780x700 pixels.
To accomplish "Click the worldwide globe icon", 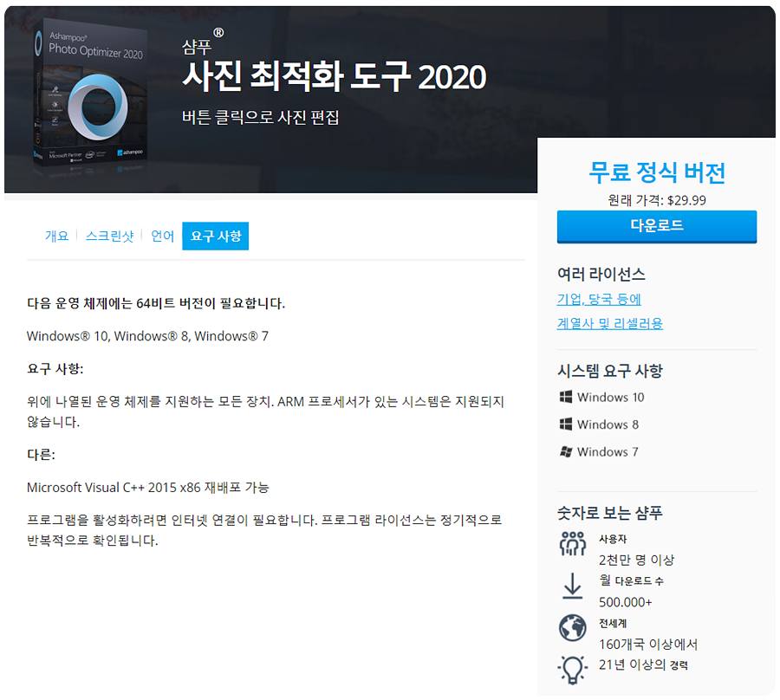I will coord(573,628).
